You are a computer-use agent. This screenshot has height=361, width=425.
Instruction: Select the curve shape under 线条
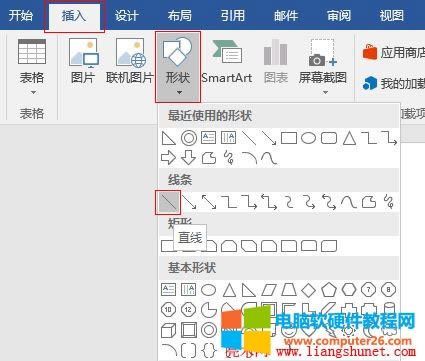click(x=349, y=202)
